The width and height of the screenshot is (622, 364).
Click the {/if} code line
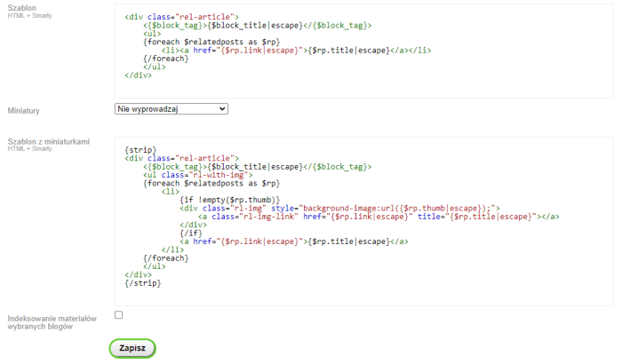(x=191, y=233)
